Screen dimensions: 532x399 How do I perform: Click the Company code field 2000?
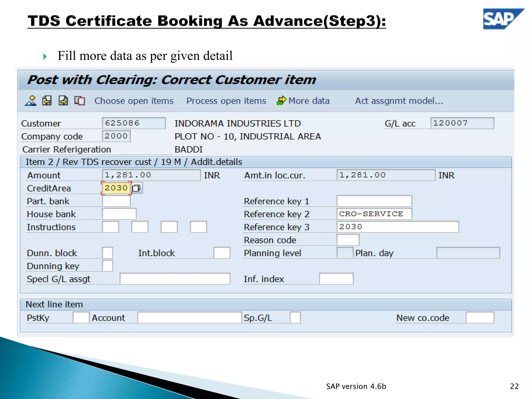click(116, 136)
